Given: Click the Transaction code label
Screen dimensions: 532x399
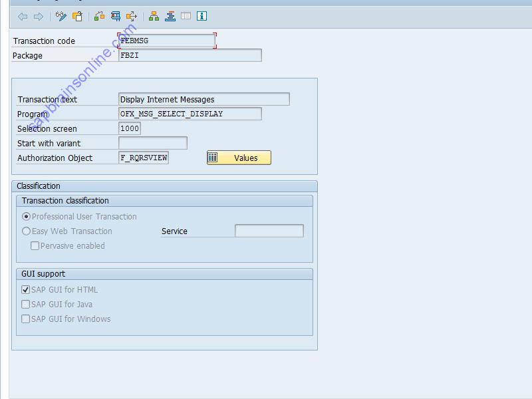Looking at the screenshot, I should 44,41.
